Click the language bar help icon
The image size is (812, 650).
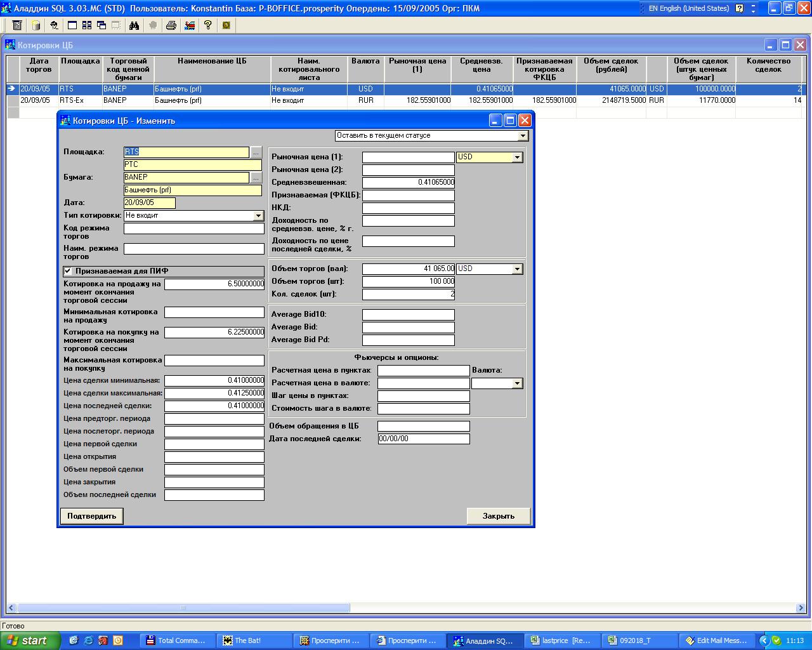740,8
